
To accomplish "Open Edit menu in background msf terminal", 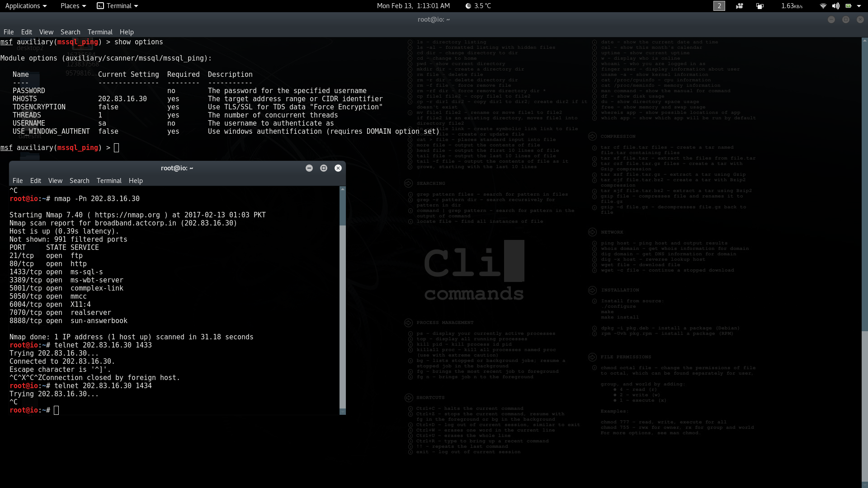I will [27, 32].
